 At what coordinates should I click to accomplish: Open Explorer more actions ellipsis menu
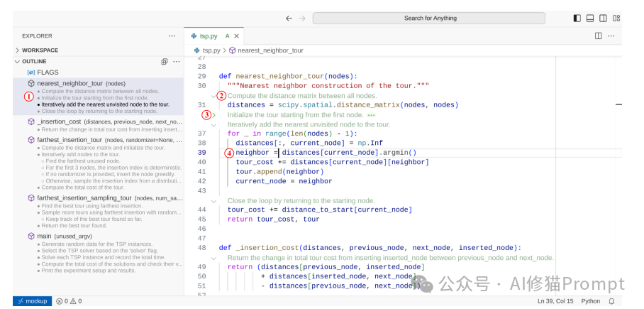pos(172,36)
